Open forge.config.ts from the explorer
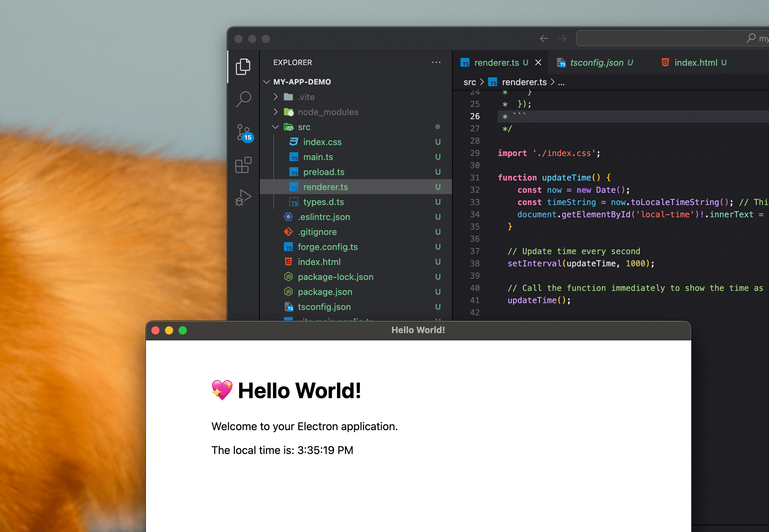This screenshot has width=769, height=532. pyautogui.click(x=328, y=247)
